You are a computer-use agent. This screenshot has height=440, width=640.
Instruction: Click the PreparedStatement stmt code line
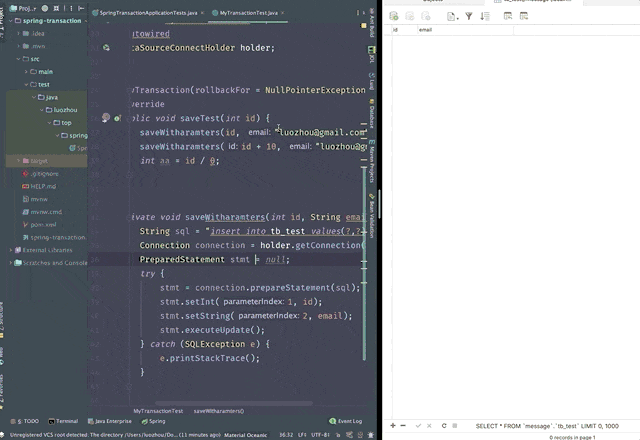coord(214,259)
